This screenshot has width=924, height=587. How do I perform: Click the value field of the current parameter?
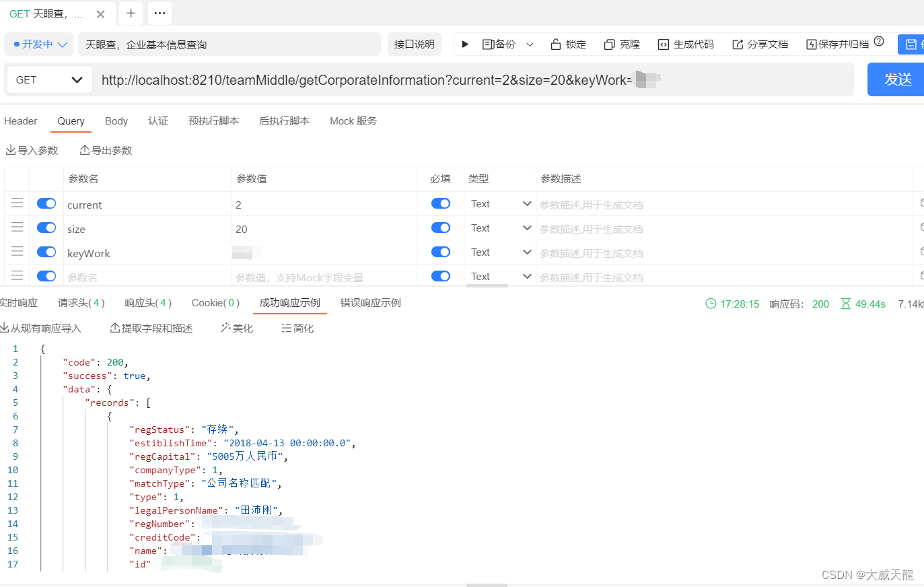324,205
